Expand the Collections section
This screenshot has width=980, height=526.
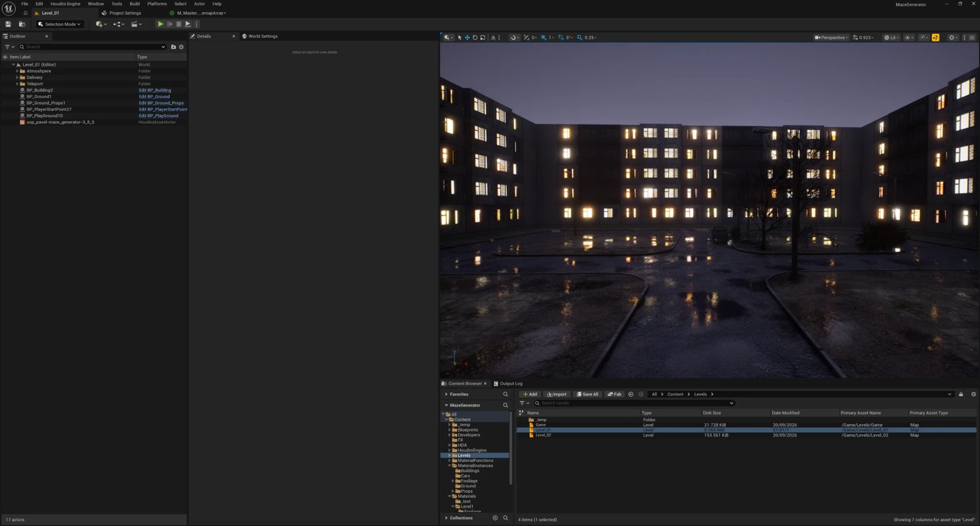pyautogui.click(x=446, y=518)
